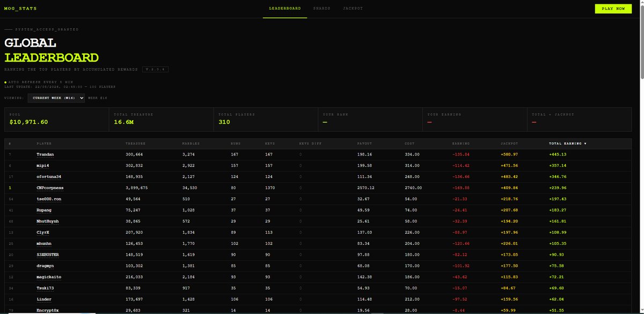Click ofortuna34's earning value -136.66

pos(461,177)
